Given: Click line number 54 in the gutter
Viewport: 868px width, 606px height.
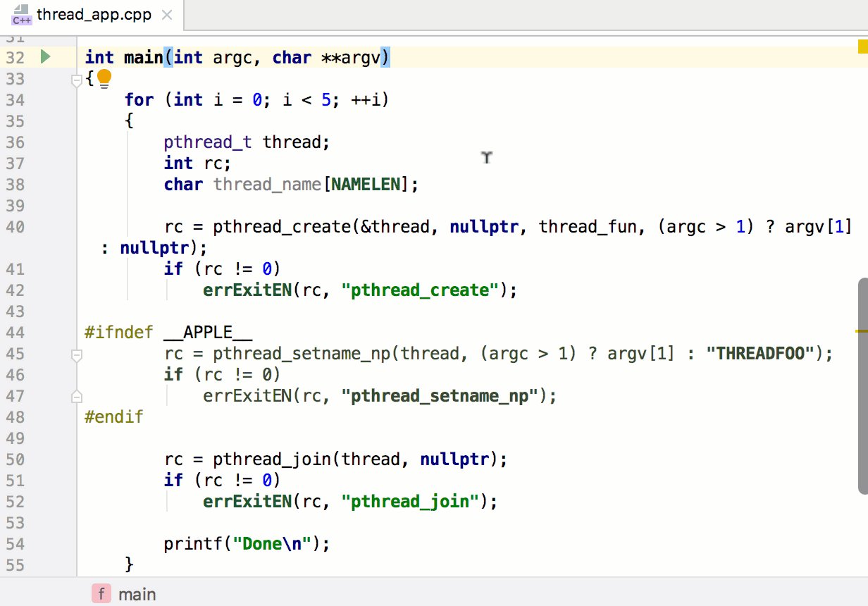Looking at the screenshot, I should coord(15,544).
